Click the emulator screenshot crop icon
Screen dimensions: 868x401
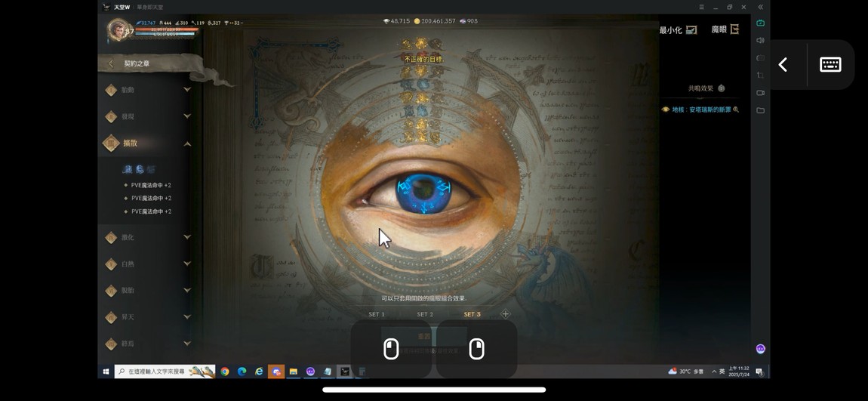pos(760,76)
